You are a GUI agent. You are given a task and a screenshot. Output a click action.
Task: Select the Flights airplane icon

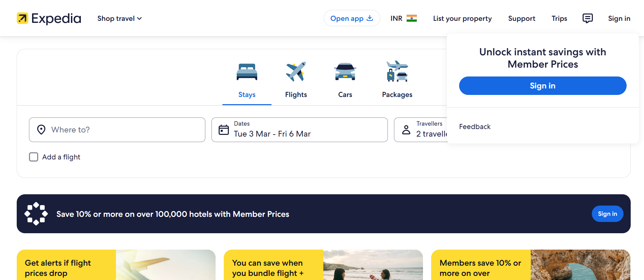(x=296, y=72)
